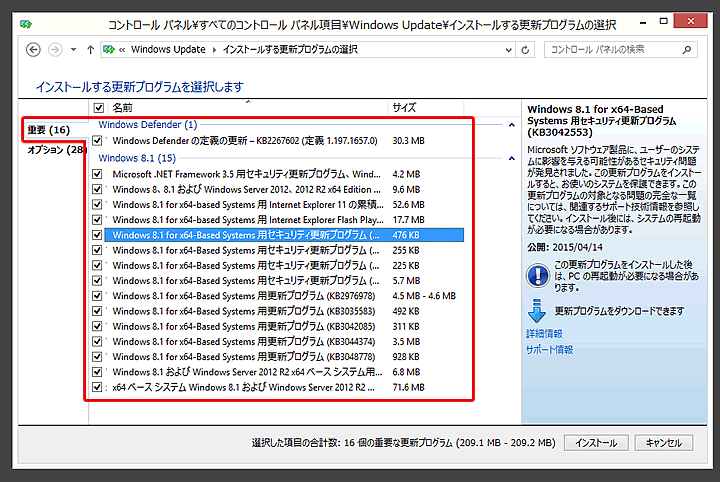Open the address bar history dropdown
The image size is (720, 482).
(x=508, y=50)
